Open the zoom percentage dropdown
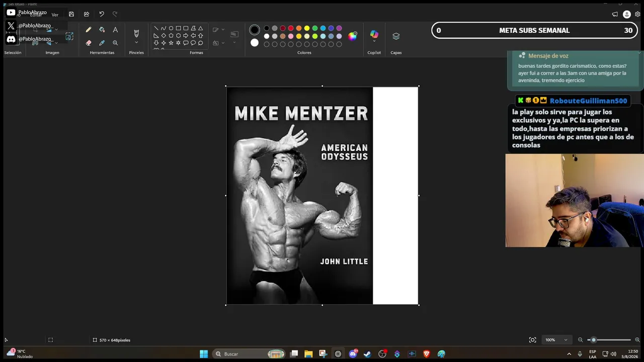Screen dimensions: 644x362 [x=557, y=340]
